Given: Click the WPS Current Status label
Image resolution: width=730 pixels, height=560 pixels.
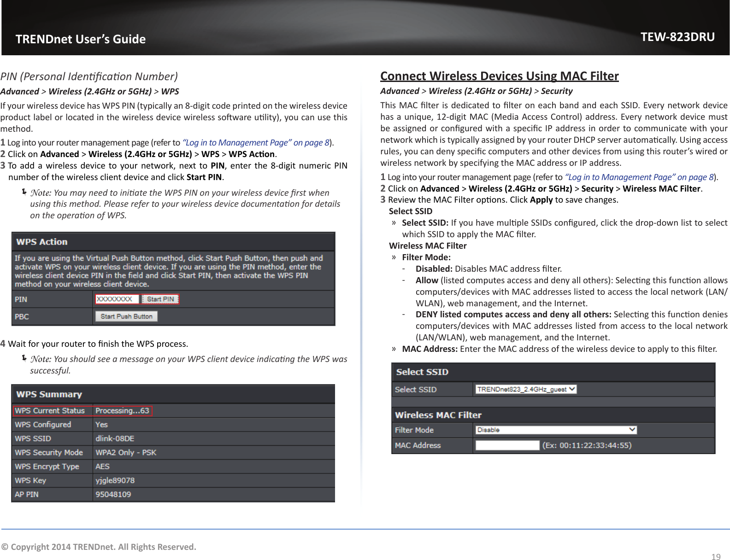Looking at the screenshot, I should (x=50, y=411).
